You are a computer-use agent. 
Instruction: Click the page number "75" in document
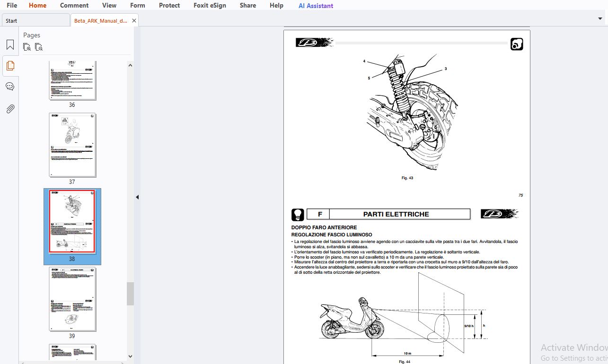520,195
